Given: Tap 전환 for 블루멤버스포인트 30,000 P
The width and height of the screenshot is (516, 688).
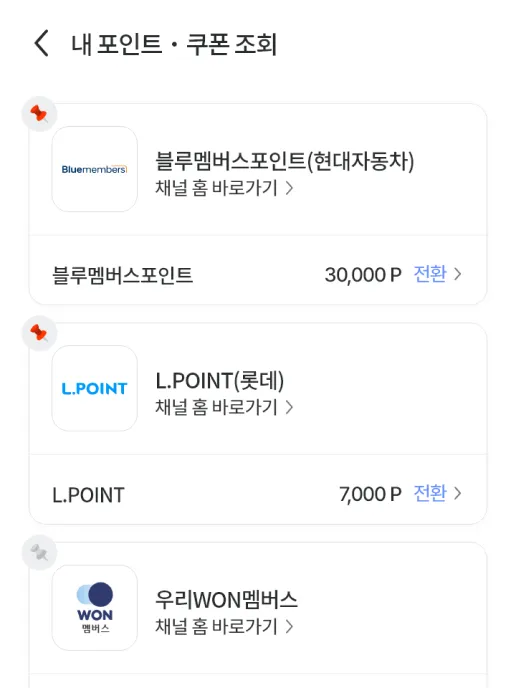Looking at the screenshot, I should point(430,274).
